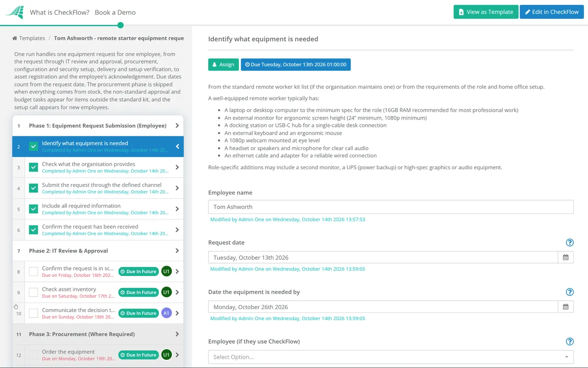Tick the Confirm request in scope checkbox
This screenshot has height=368, width=588.
pyautogui.click(x=34, y=272)
